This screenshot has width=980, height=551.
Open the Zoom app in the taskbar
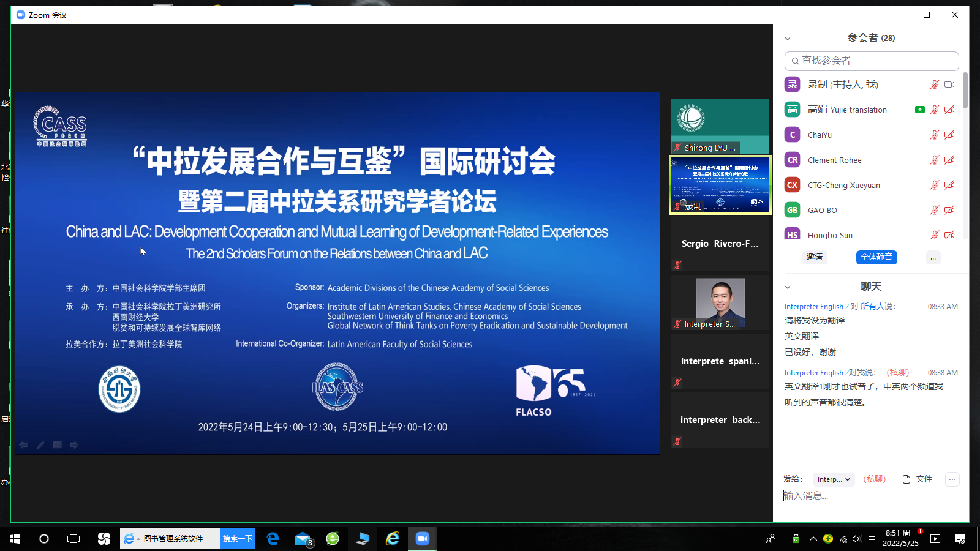click(423, 539)
